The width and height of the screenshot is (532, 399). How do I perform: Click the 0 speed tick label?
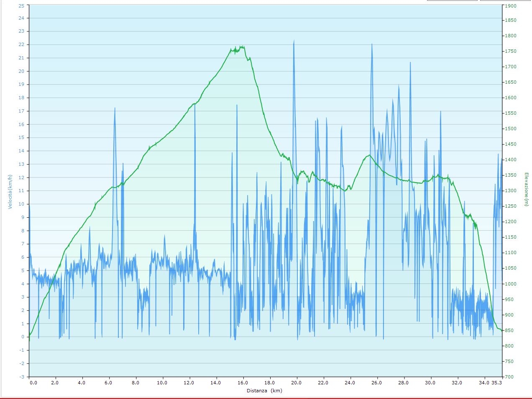pos(23,337)
